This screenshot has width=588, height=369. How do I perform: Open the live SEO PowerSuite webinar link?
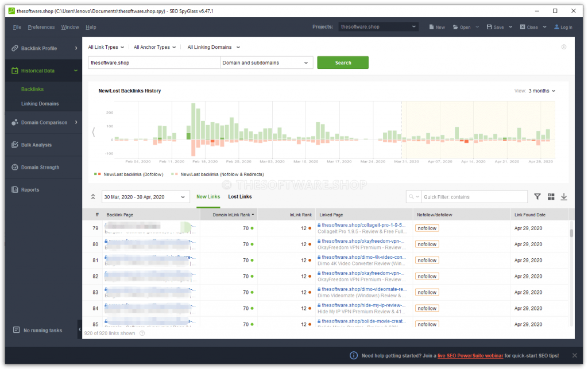(470, 355)
